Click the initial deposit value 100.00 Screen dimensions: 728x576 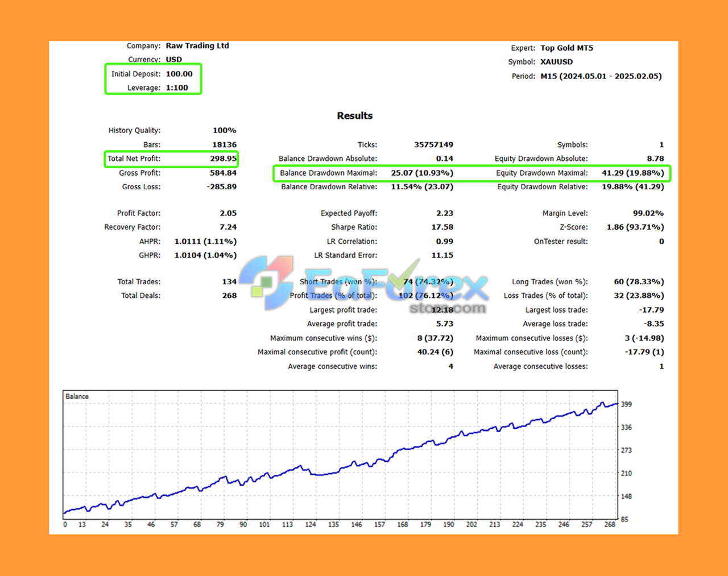(x=179, y=74)
